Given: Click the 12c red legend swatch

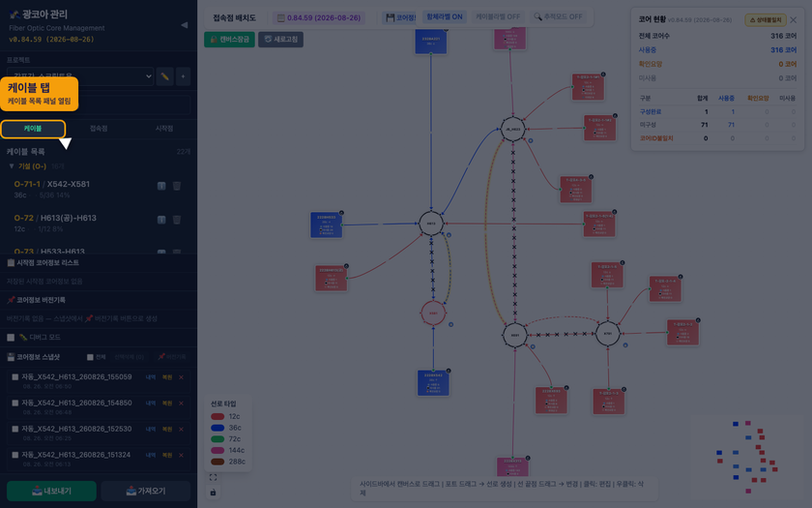Looking at the screenshot, I should point(217,417).
